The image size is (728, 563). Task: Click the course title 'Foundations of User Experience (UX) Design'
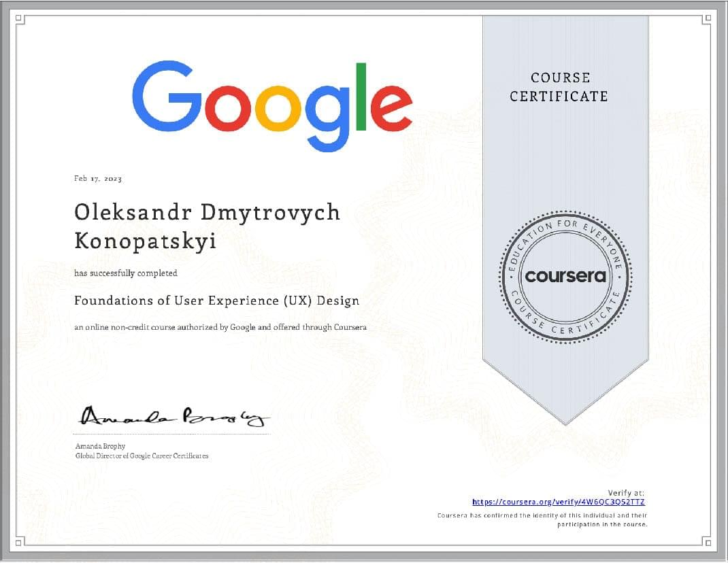pyautogui.click(x=216, y=300)
